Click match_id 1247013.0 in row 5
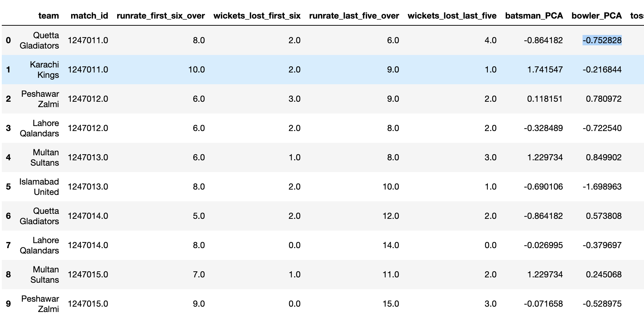 (88, 187)
